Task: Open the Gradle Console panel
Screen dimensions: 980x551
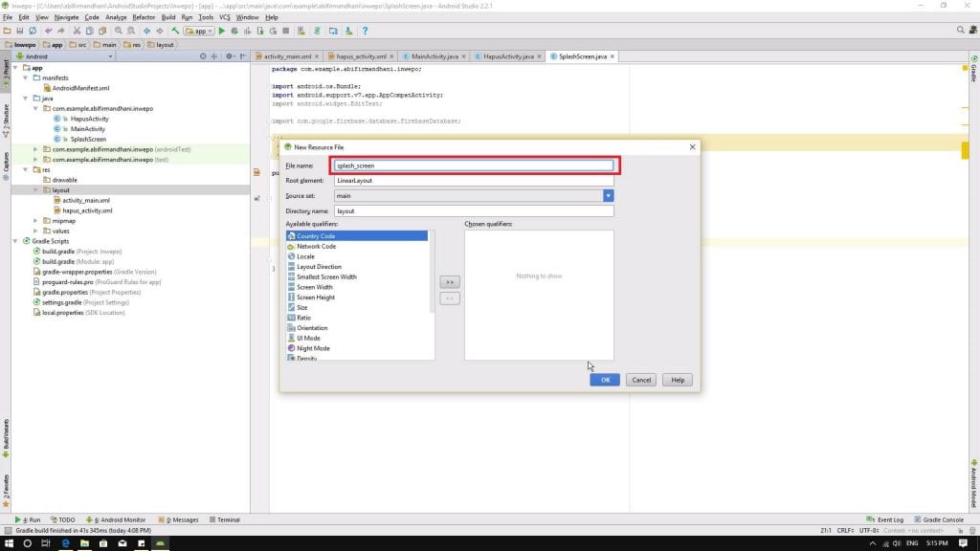Action: click(942, 519)
